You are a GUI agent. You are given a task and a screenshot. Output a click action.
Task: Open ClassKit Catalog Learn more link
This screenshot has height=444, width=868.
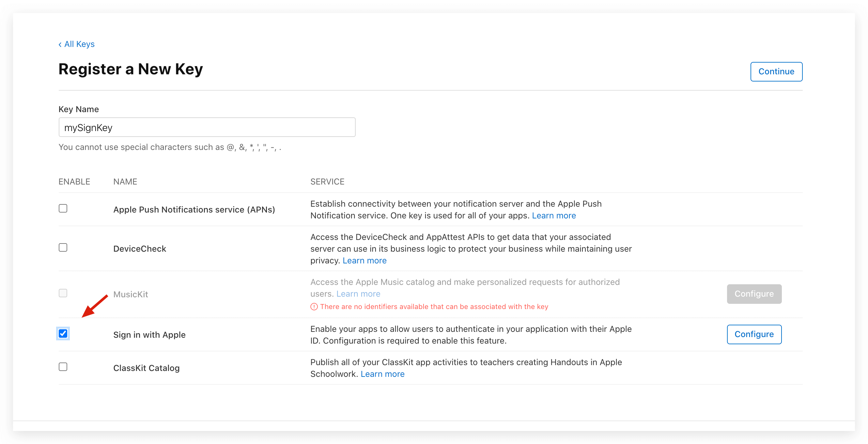click(382, 374)
